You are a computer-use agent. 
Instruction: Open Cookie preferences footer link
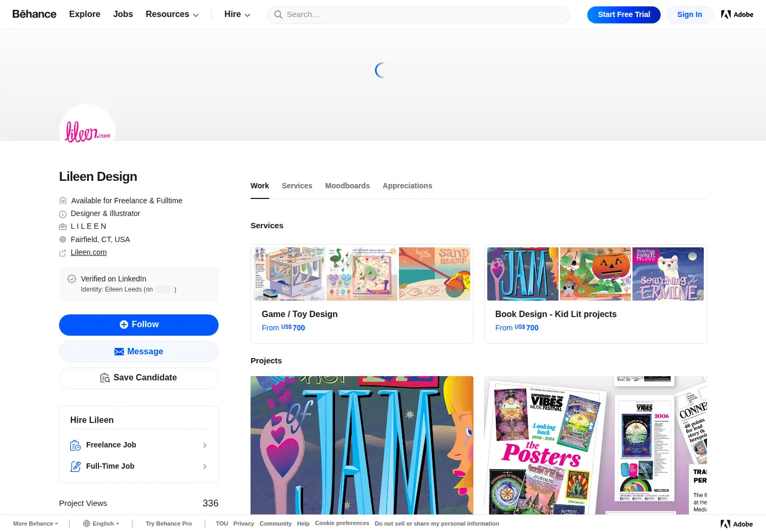[x=342, y=523]
